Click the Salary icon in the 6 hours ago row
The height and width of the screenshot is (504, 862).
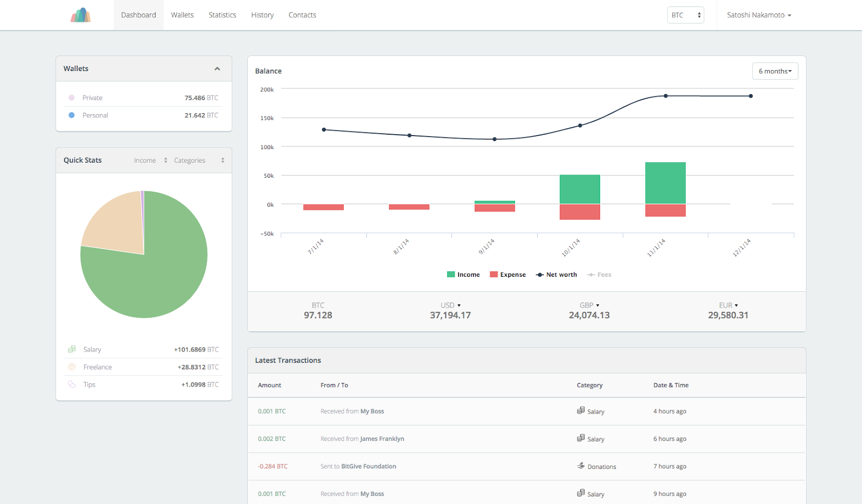tap(581, 438)
